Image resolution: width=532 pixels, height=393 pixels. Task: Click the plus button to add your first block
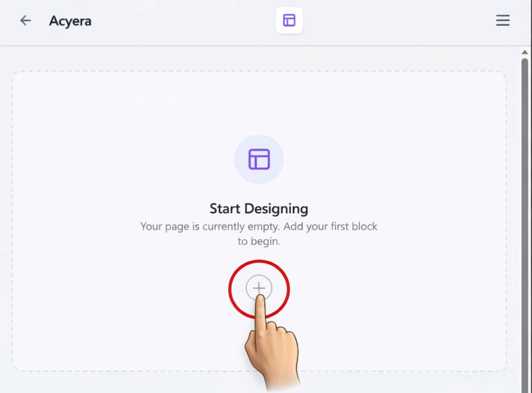(x=259, y=288)
